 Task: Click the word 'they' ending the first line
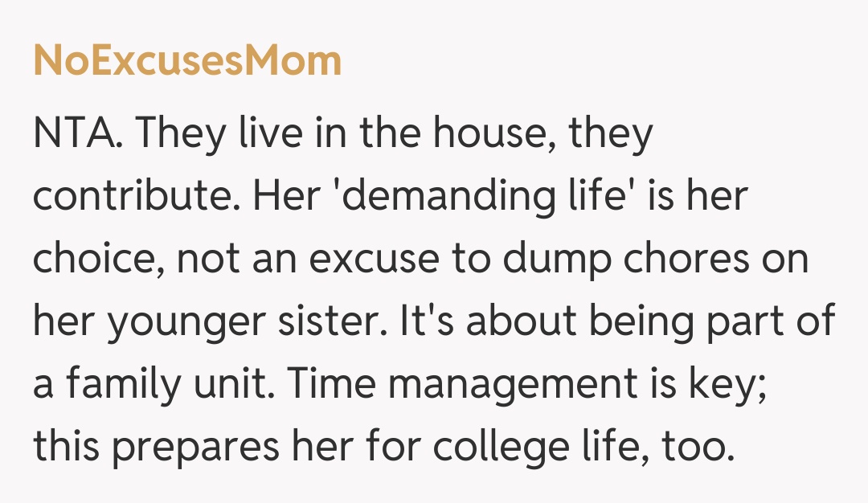[611, 134]
